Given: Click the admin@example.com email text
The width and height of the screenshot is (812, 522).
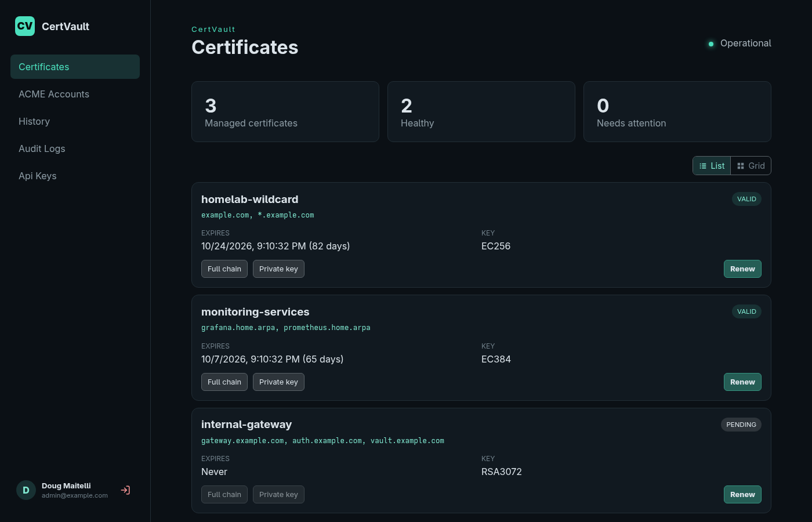Looking at the screenshot, I should pos(75,495).
